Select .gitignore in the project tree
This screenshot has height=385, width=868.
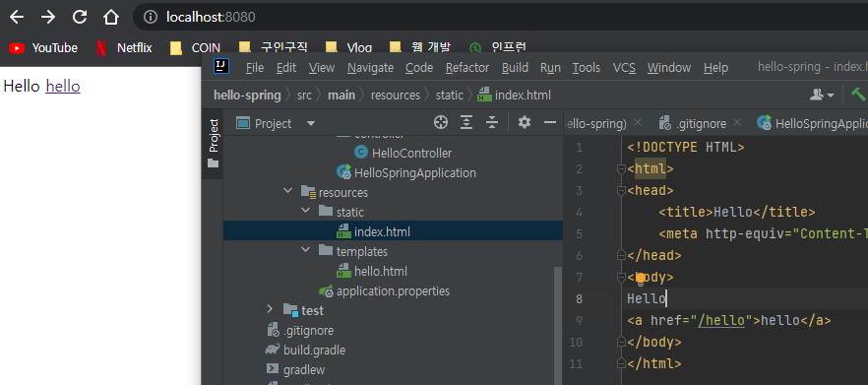[x=300, y=331]
